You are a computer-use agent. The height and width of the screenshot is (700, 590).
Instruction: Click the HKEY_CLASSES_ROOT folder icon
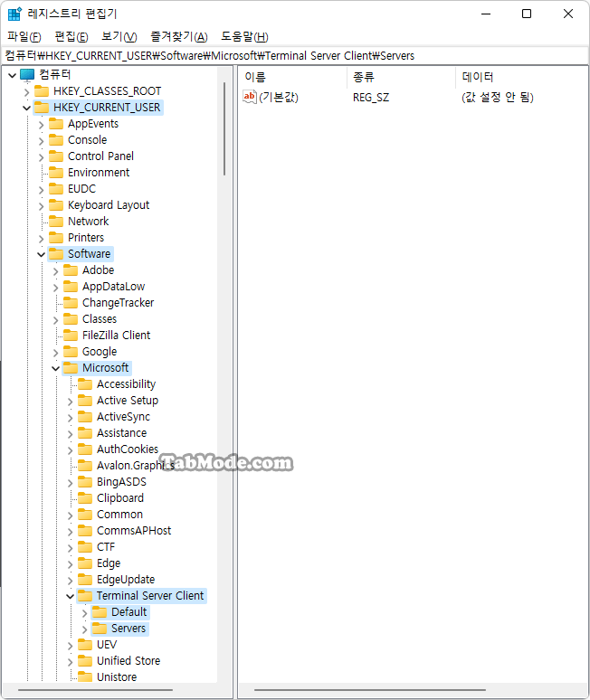coord(42,91)
